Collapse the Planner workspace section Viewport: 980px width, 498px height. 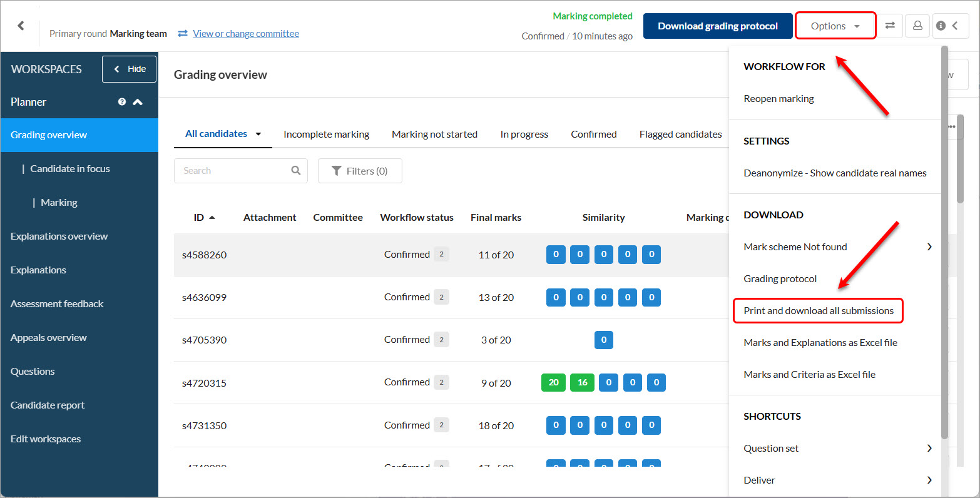[x=138, y=102]
